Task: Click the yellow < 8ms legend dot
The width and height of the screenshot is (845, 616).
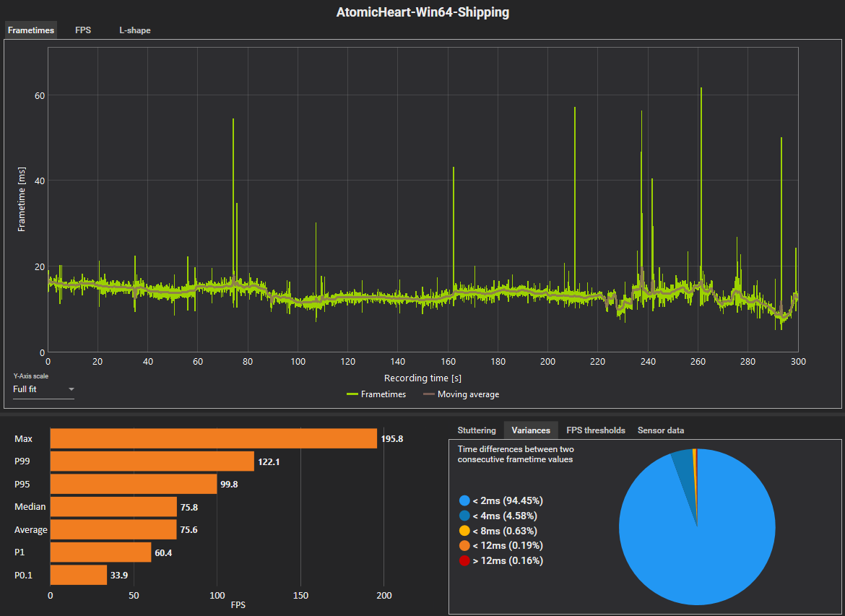Action: pos(464,531)
